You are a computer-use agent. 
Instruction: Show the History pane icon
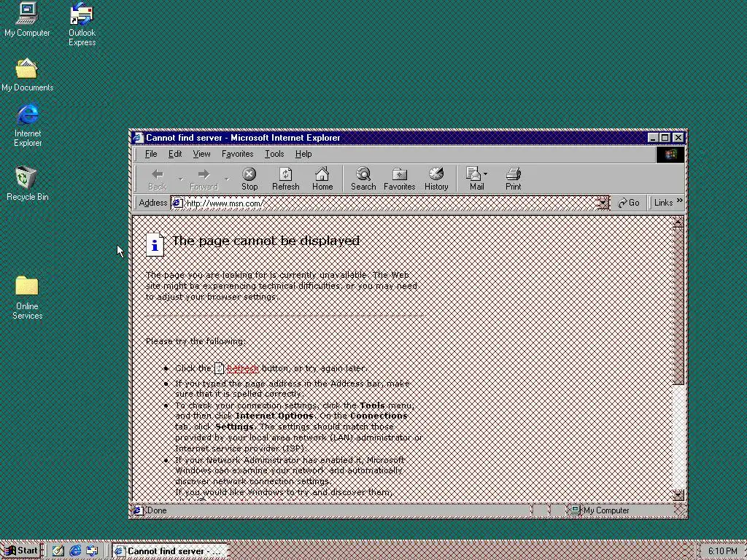pyautogui.click(x=436, y=179)
